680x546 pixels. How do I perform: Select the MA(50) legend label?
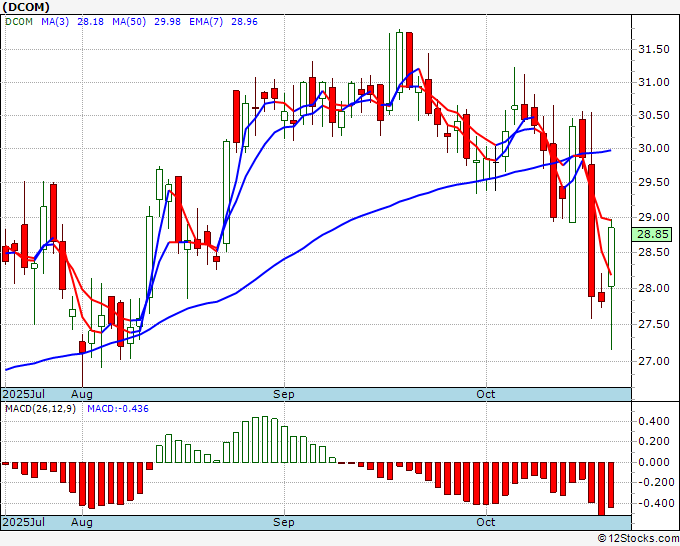pyautogui.click(x=129, y=22)
